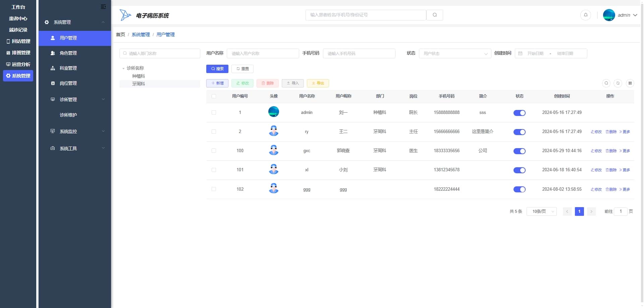This screenshot has height=308, width=644.
Task: Open 回访管理 in left navigation
Action: 18,41
